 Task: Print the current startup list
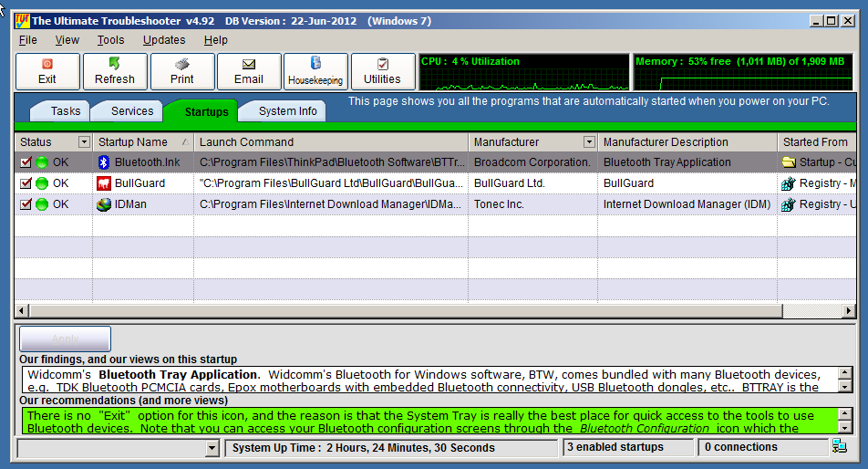coord(182,71)
